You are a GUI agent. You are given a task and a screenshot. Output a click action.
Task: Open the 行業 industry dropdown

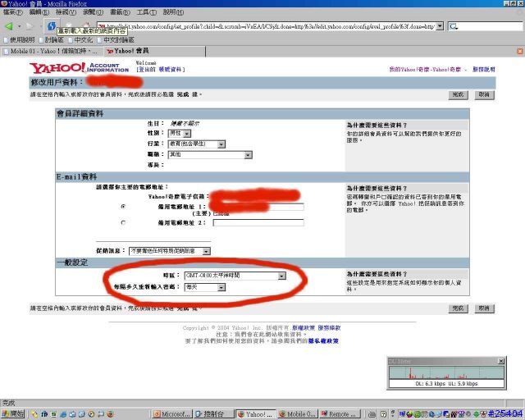197,144
